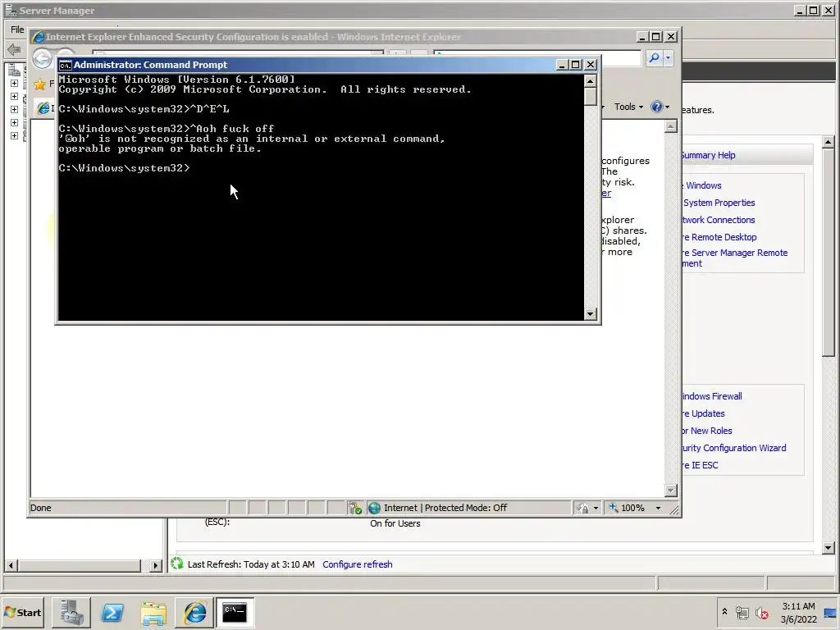This screenshot has width=840, height=630.
Task: Click the Internet Explorer search magnifier button
Action: 654,58
